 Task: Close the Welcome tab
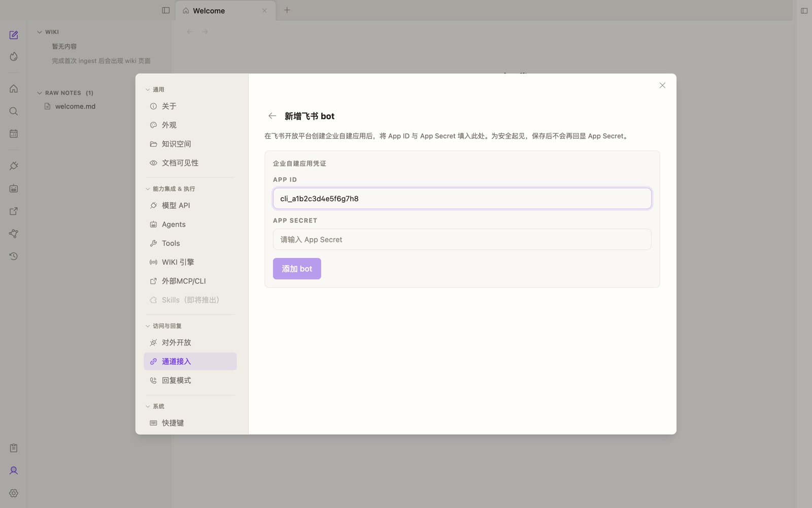point(264,11)
